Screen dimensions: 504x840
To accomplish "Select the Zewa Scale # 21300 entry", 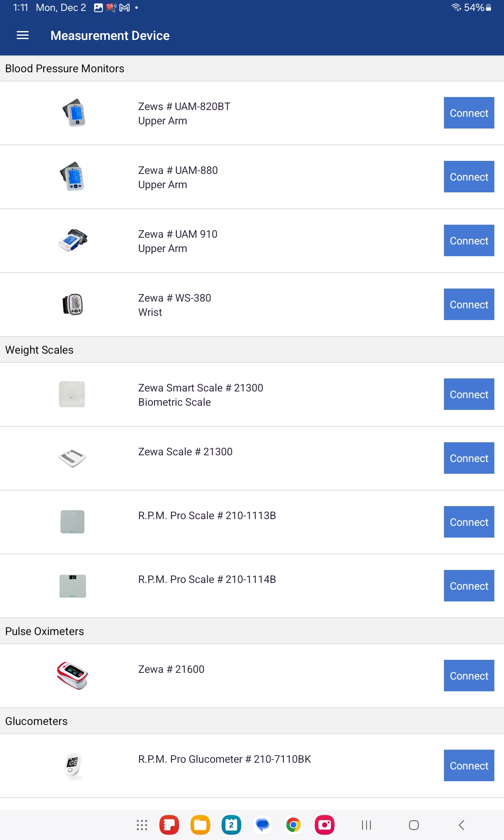I will point(185,452).
